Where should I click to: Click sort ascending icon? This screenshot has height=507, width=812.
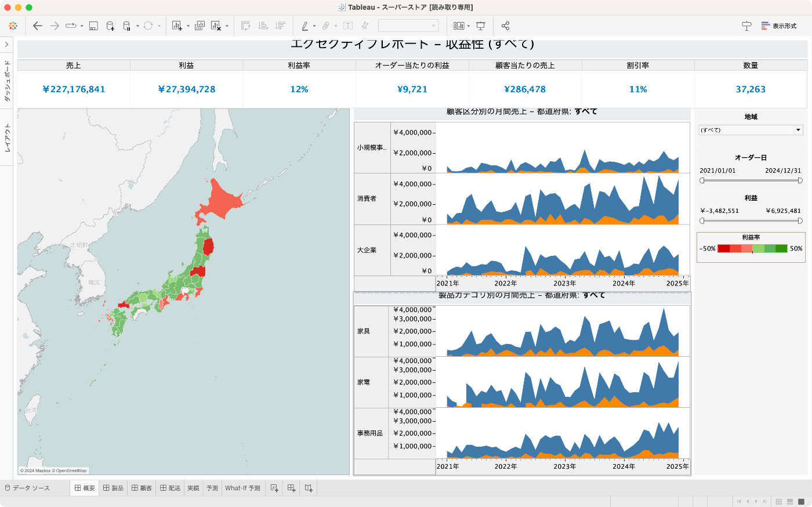(x=263, y=26)
